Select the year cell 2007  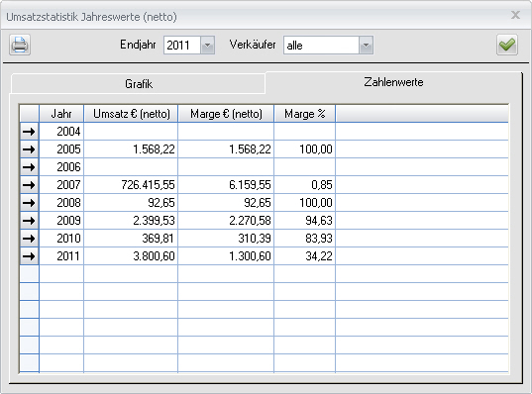(x=61, y=185)
